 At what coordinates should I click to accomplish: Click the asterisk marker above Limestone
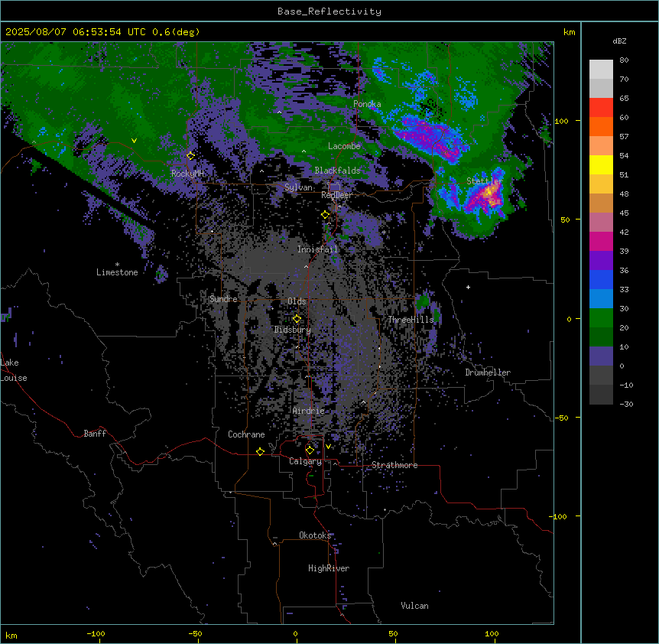117,265
